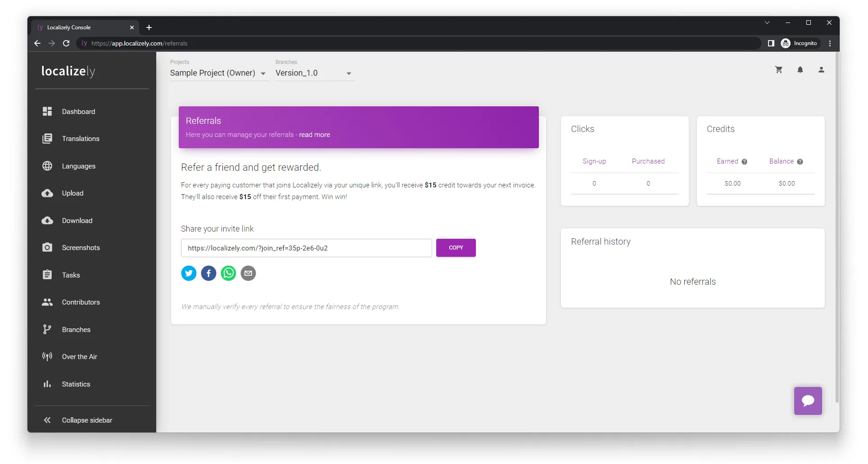Select the Localizely Console browser tab

85,27
